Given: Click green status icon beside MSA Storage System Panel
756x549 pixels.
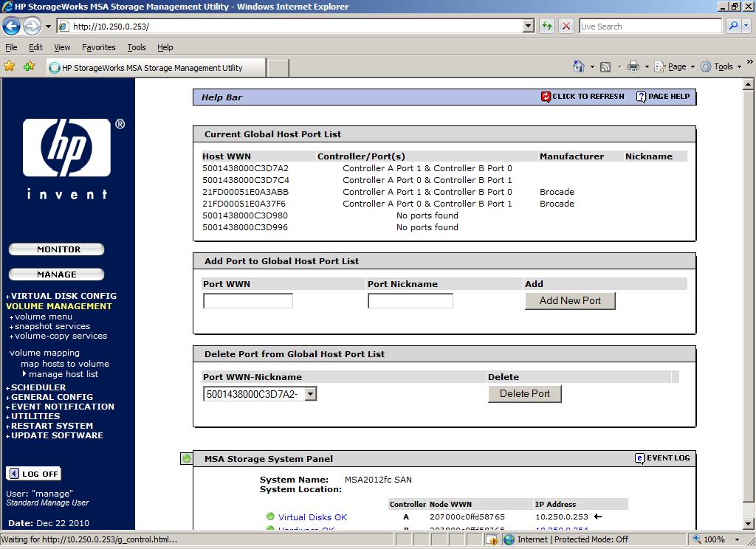Looking at the screenshot, I should coord(186,459).
